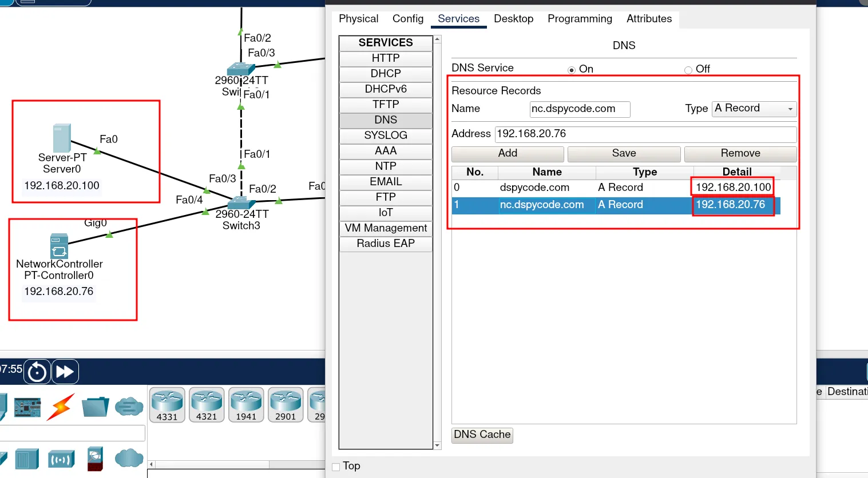Image resolution: width=868 pixels, height=478 pixels.
Task: Enable the Top checkbox
Action: tap(336, 467)
